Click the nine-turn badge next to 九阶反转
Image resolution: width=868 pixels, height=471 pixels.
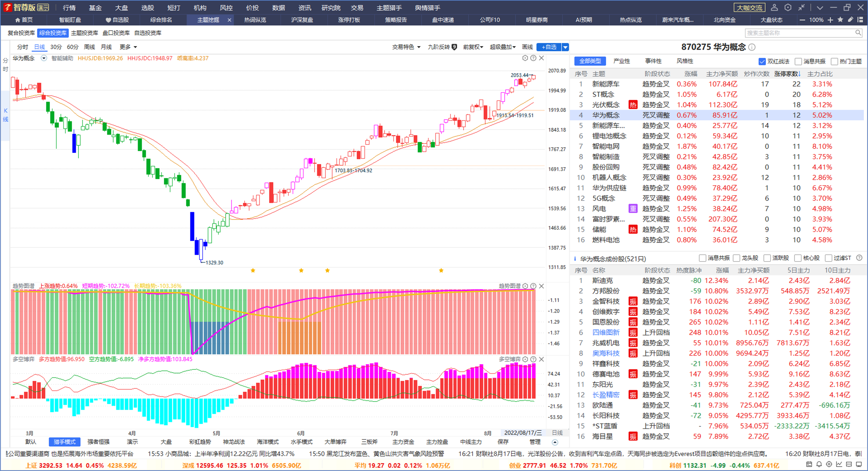pyautogui.click(x=454, y=47)
